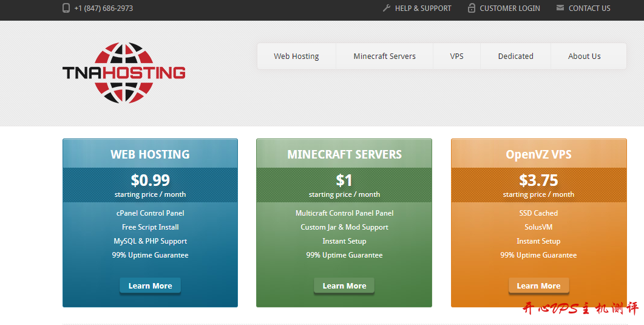Open the Customer Login link
The image size is (644, 325).
[509, 9]
